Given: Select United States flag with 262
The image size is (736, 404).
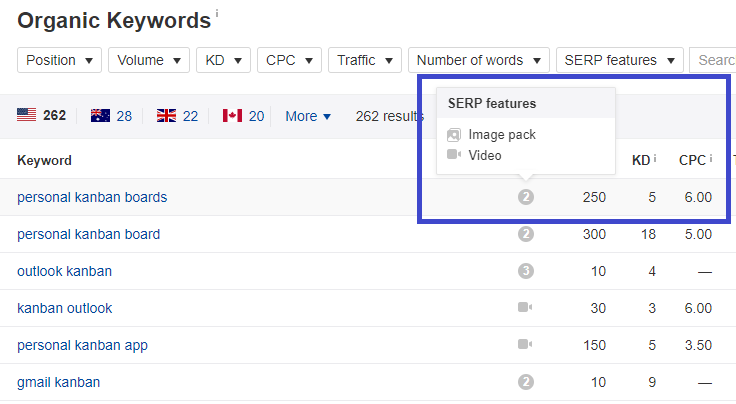Looking at the screenshot, I should [x=41, y=115].
